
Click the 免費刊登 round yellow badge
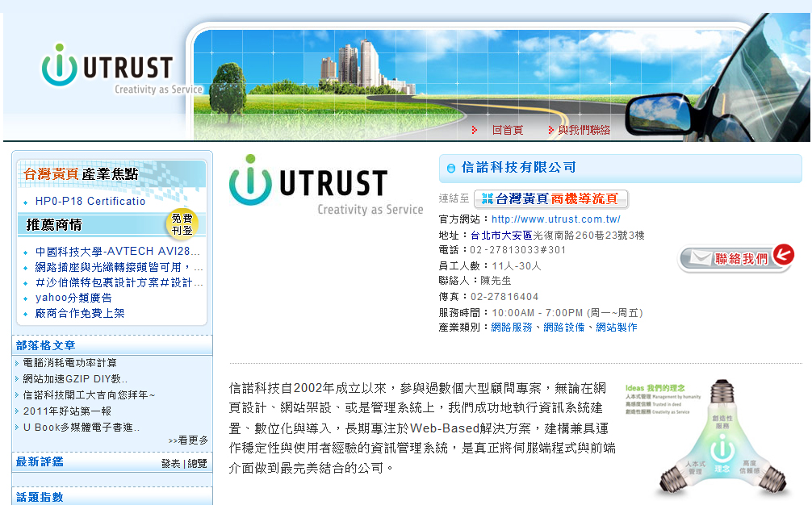pos(182,224)
